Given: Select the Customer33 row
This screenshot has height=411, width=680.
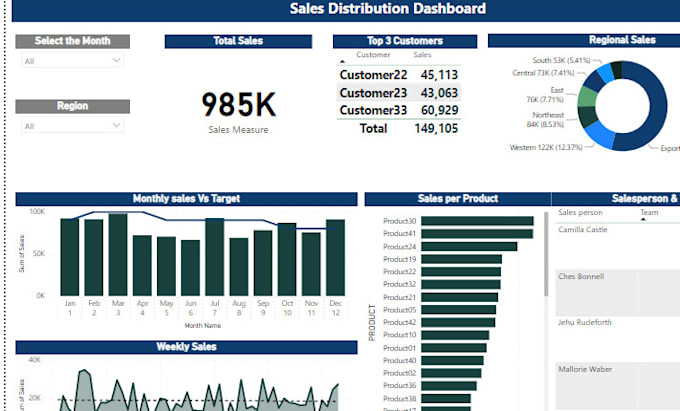Looking at the screenshot, I should (399, 110).
